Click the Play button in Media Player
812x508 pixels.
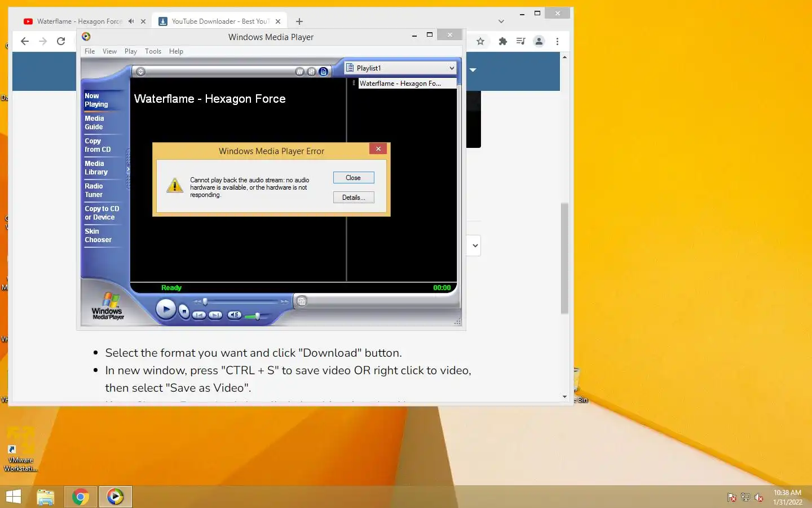[x=166, y=309]
